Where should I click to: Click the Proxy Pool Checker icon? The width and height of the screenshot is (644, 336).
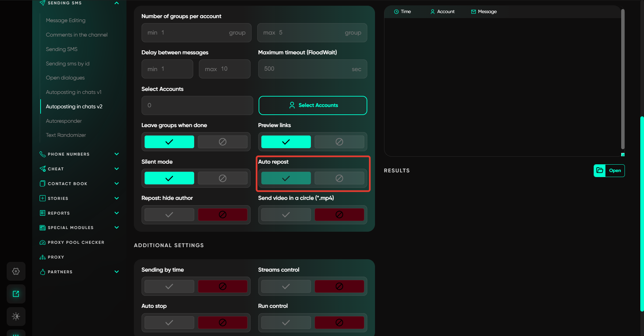(x=43, y=242)
